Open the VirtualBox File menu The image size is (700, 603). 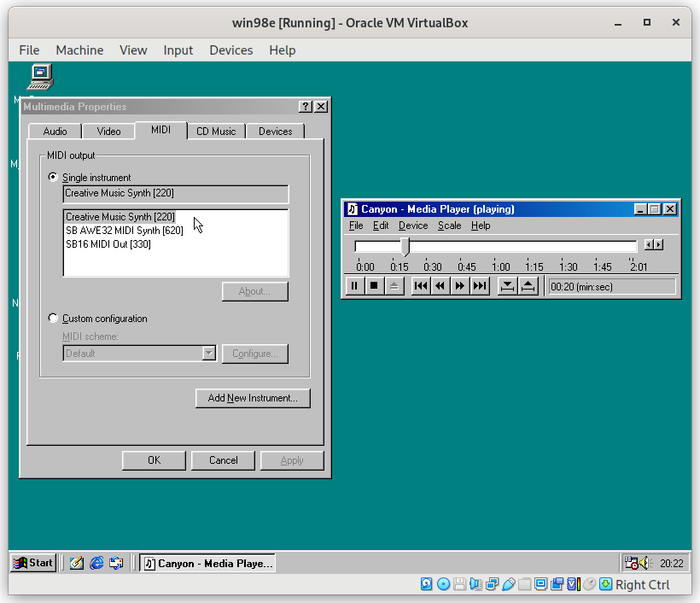[x=29, y=50]
